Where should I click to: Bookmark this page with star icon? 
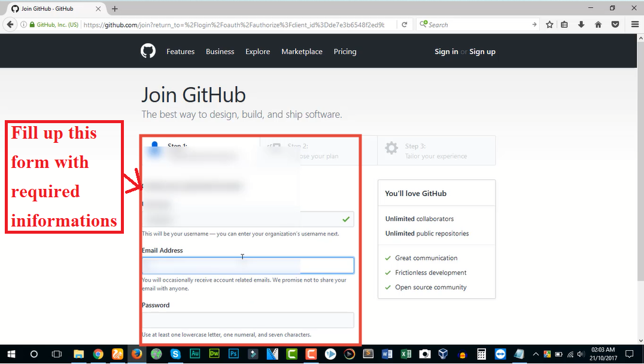click(x=549, y=25)
